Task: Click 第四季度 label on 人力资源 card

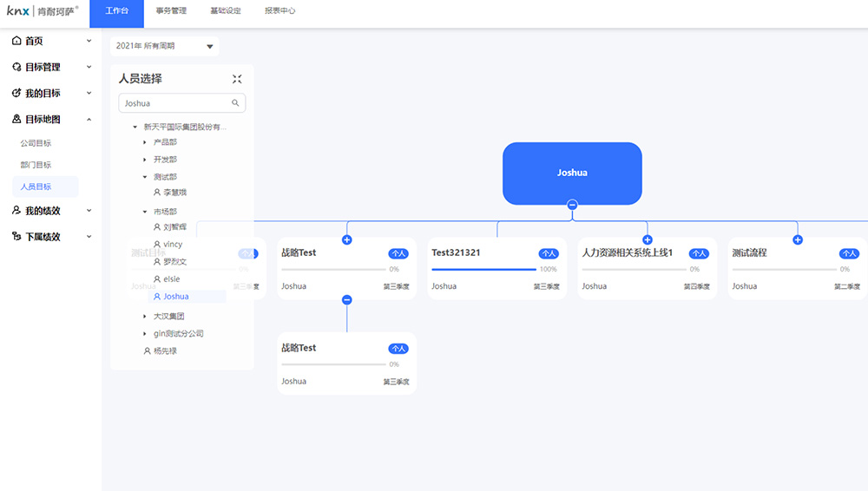Action: pyautogui.click(x=696, y=287)
